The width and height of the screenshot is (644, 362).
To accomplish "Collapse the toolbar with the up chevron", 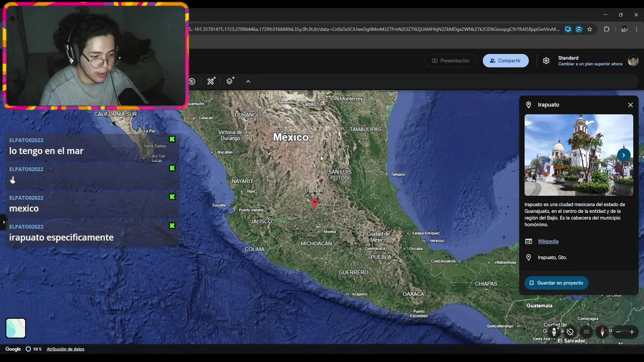I will [x=248, y=81].
